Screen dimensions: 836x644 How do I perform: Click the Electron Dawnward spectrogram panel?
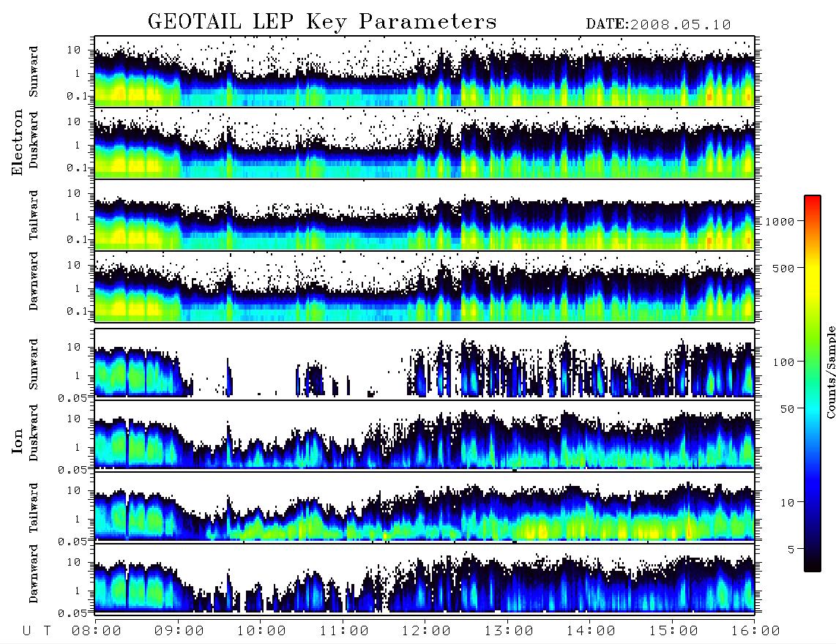click(425, 286)
